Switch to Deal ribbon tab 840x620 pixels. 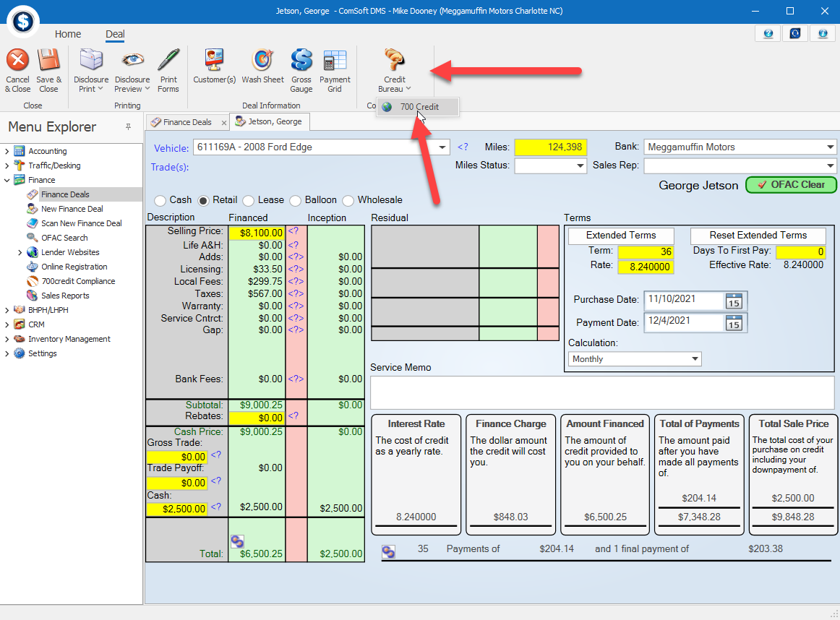pyautogui.click(x=115, y=34)
